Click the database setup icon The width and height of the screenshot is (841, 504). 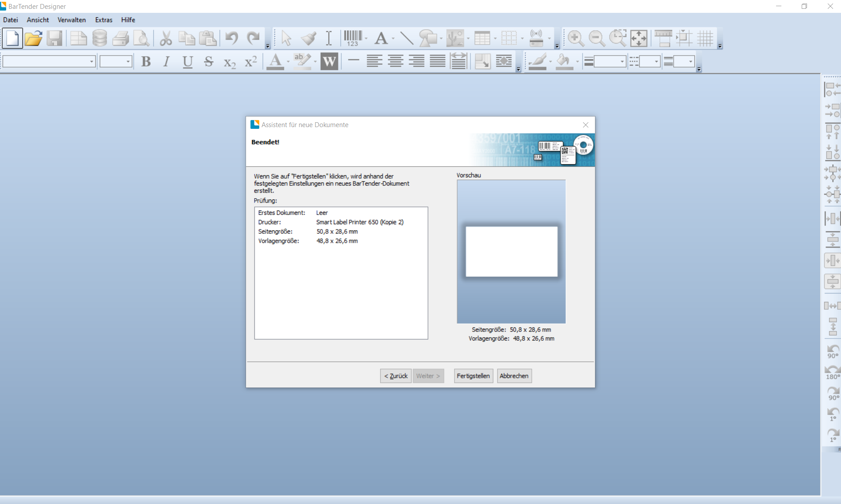coord(99,38)
